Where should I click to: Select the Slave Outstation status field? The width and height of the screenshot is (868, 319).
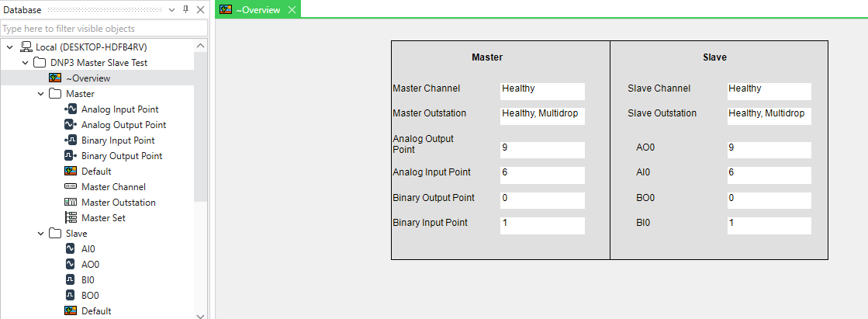pyautogui.click(x=769, y=116)
